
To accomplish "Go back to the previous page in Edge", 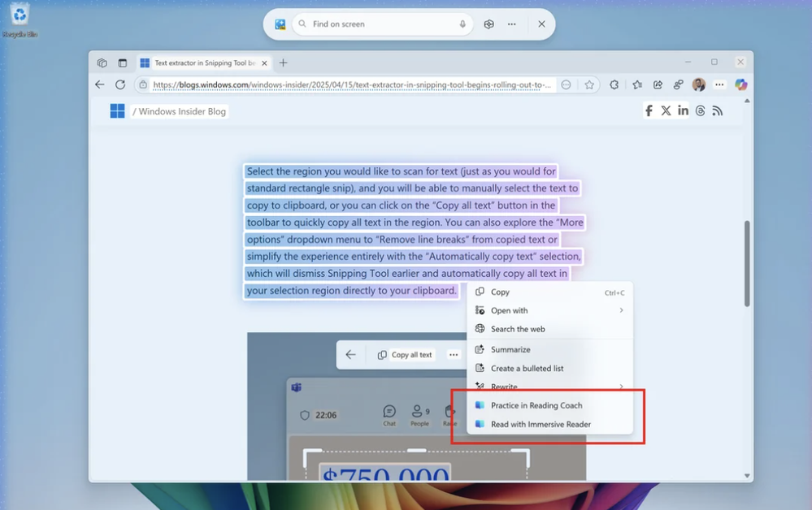I will coord(99,84).
